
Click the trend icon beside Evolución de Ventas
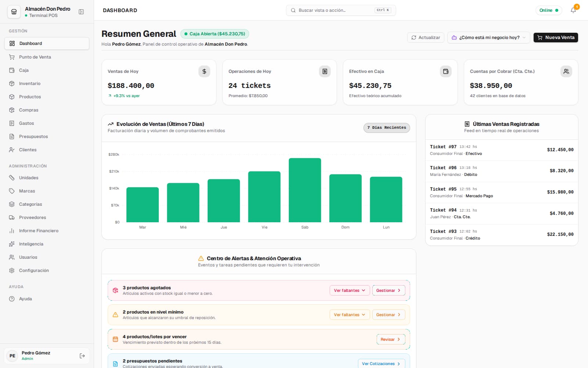coord(111,124)
